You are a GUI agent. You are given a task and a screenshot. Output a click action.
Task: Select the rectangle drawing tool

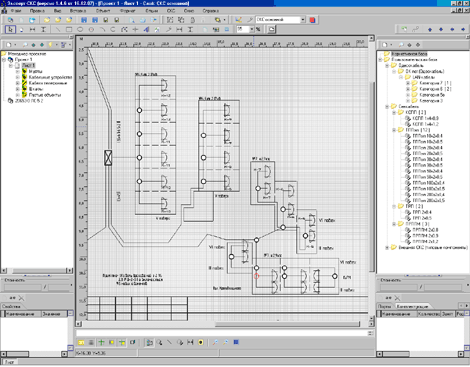coord(69,29)
